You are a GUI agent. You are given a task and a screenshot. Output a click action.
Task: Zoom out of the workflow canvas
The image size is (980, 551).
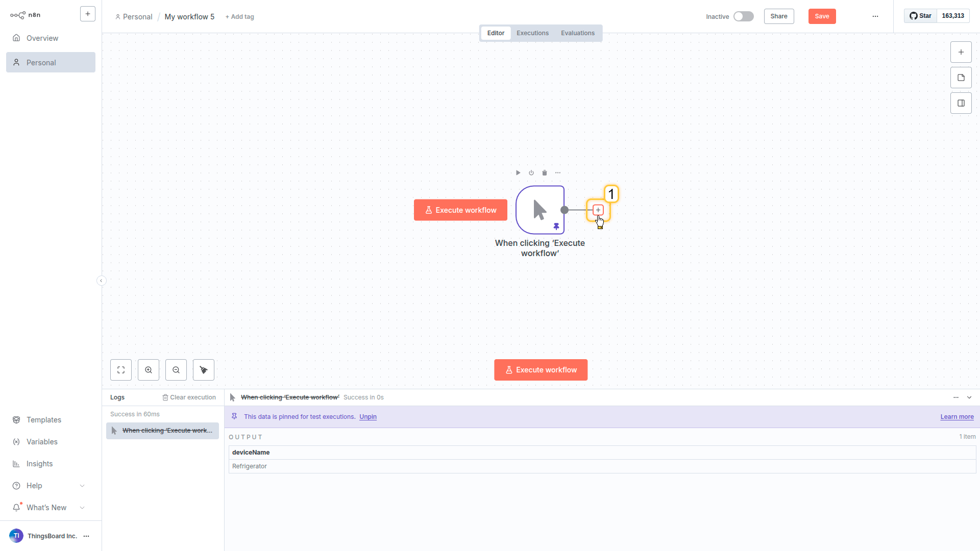176,370
